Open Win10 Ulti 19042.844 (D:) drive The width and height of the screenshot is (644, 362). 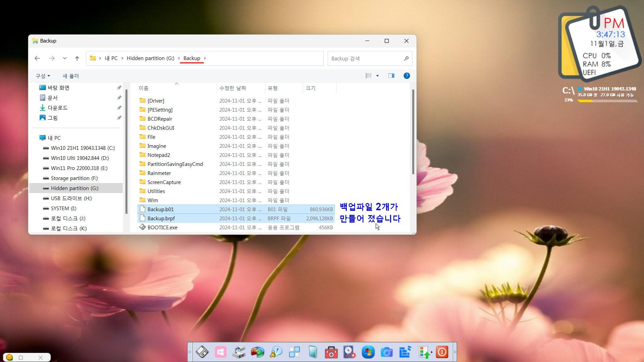[80, 158]
